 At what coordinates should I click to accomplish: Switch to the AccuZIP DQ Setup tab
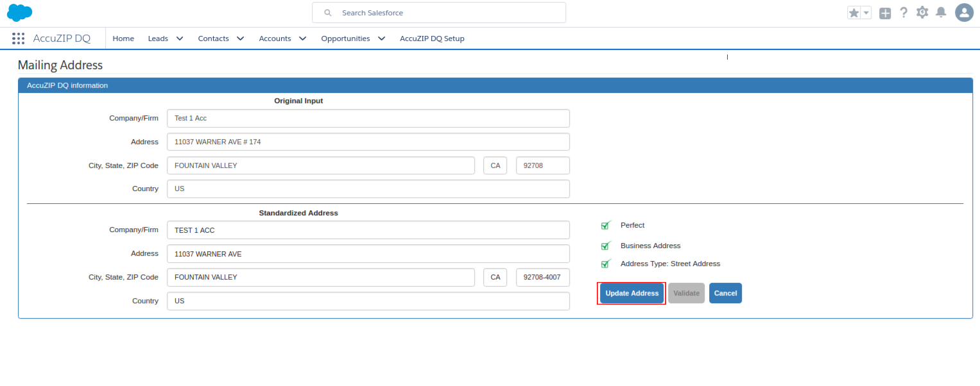(x=432, y=38)
